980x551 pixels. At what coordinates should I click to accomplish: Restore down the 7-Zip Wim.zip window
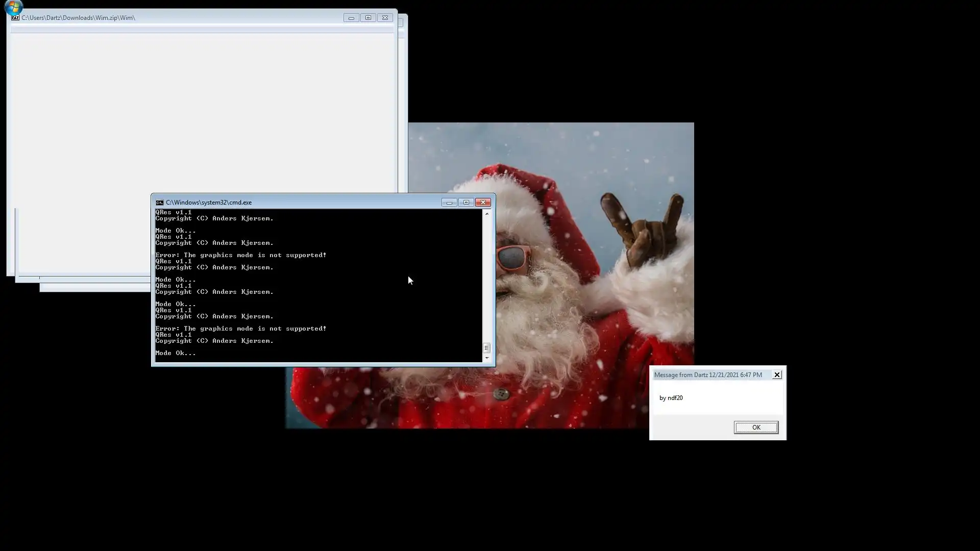pos(368,18)
